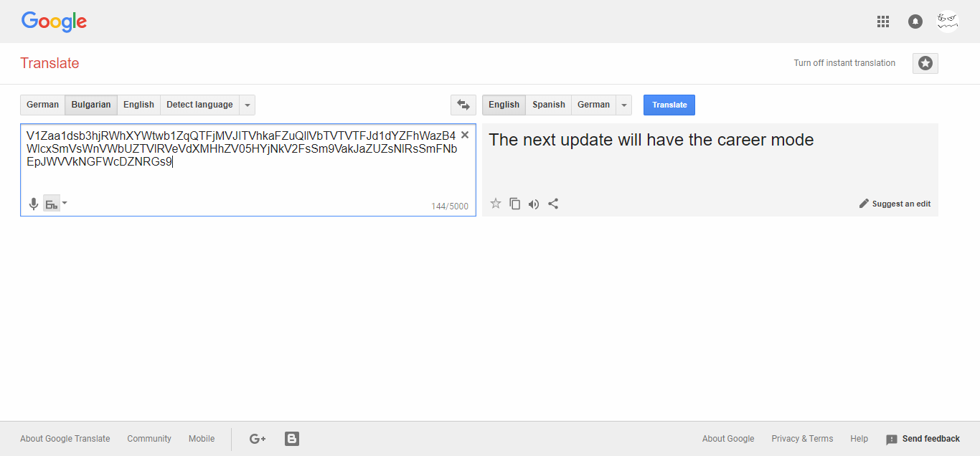Open the Blogger footer link
Screen dimensions: 980x456
(292, 439)
